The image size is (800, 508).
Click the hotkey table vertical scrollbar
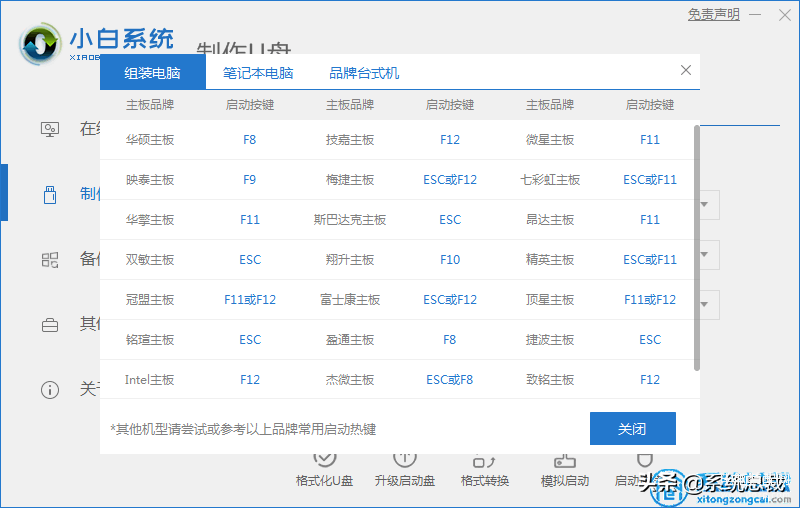point(696,248)
